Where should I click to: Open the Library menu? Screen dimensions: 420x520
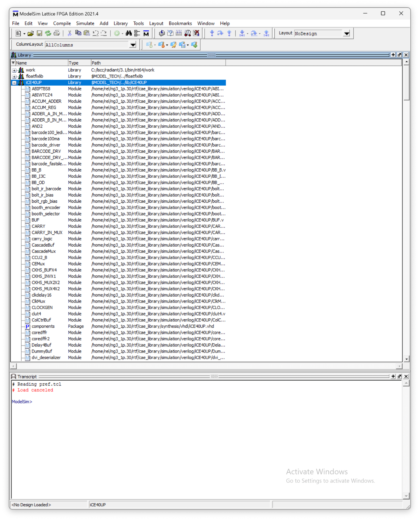121,23
